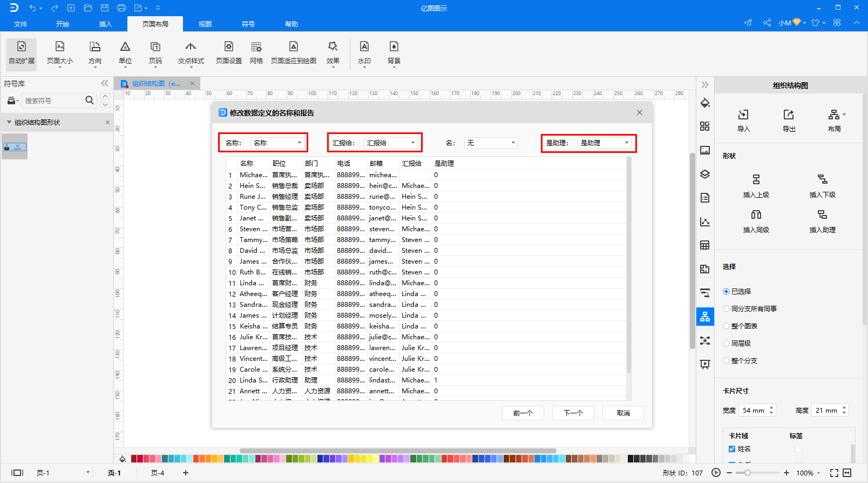The width and height of the screenshot is (868, 483).
Task: Open the 名 dropdown showing 无
Action: 491,143
